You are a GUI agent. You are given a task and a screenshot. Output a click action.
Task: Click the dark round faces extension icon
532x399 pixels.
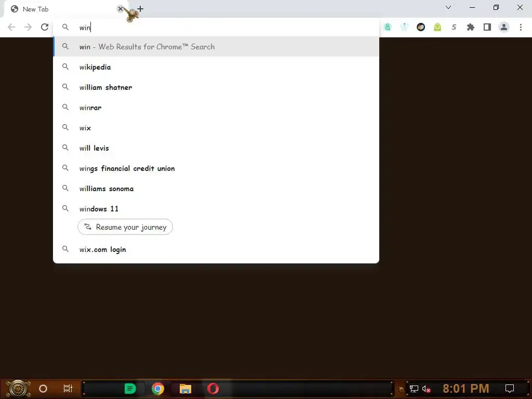(421, 27)
